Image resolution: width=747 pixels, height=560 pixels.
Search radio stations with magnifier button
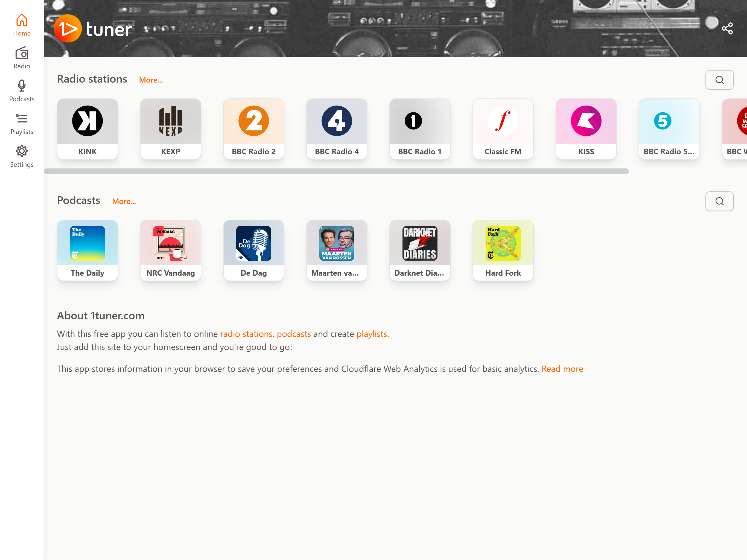pyautogui.click(x=719, y=80)
